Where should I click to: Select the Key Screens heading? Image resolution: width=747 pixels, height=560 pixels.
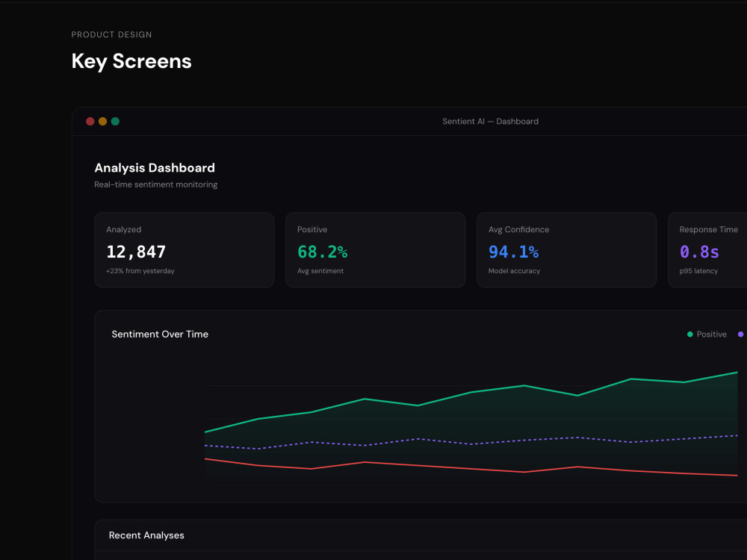pos(131,61)
